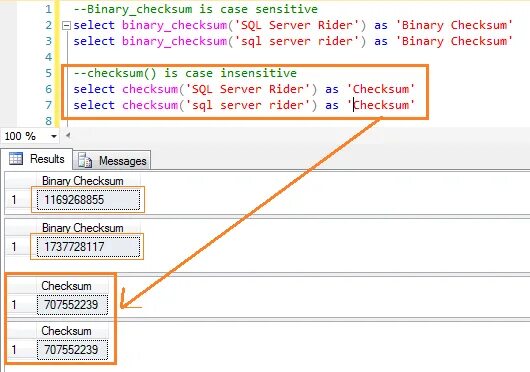Collapse the code block at line 2

pos(67,25)
